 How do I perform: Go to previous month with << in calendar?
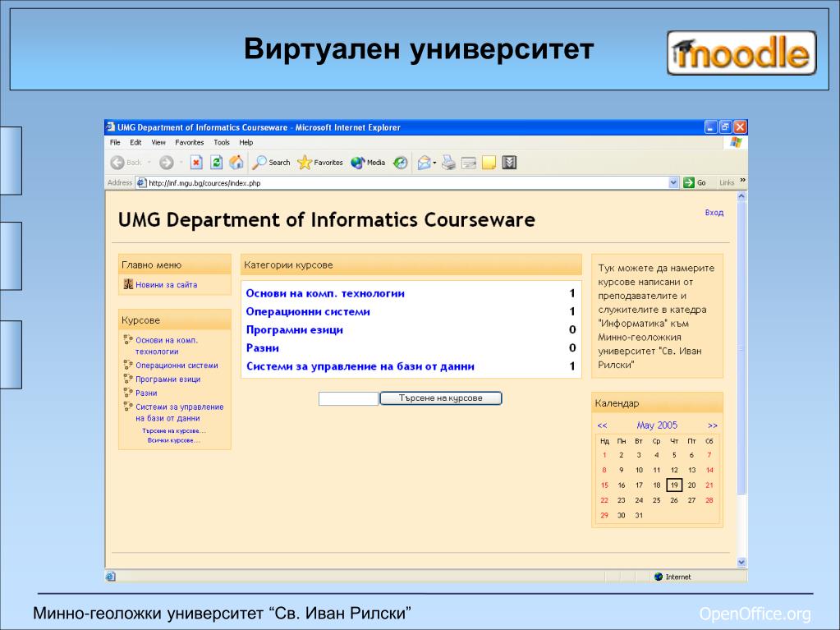pyautogui.click(x=602, y=426)
